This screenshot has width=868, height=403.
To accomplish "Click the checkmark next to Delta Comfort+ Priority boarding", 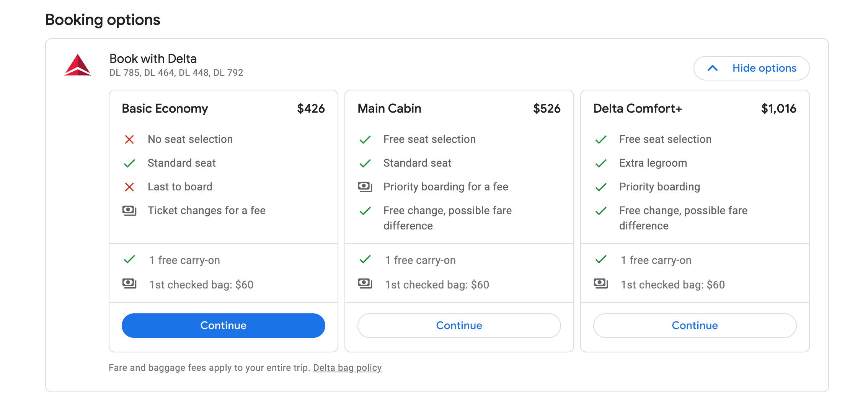I will click(601, 187).
